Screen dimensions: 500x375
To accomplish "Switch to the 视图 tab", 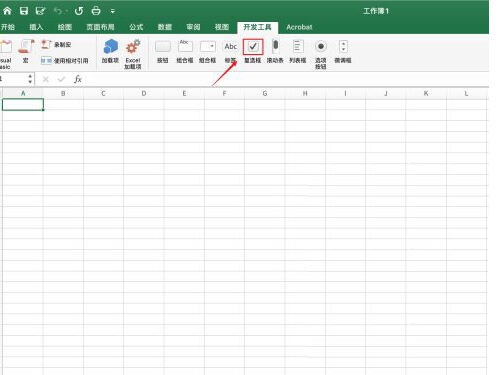I will click(x=222, y=27).
